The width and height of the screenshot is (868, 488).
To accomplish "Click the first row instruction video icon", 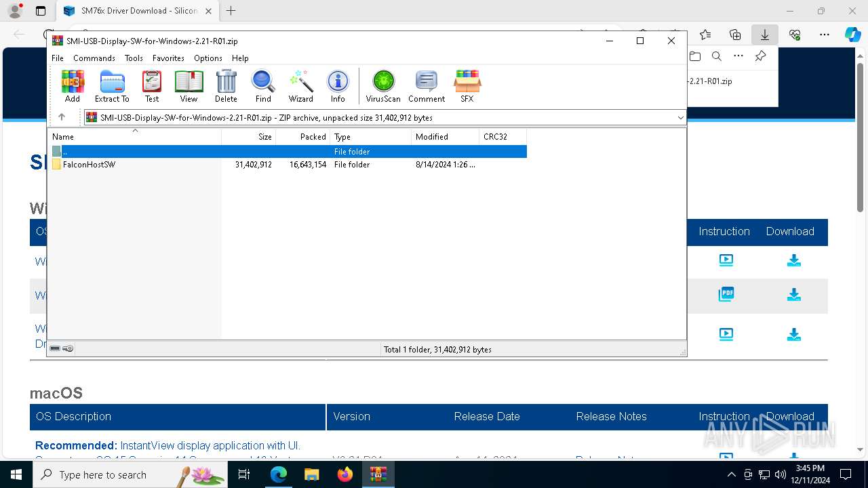I will point(726,260).
